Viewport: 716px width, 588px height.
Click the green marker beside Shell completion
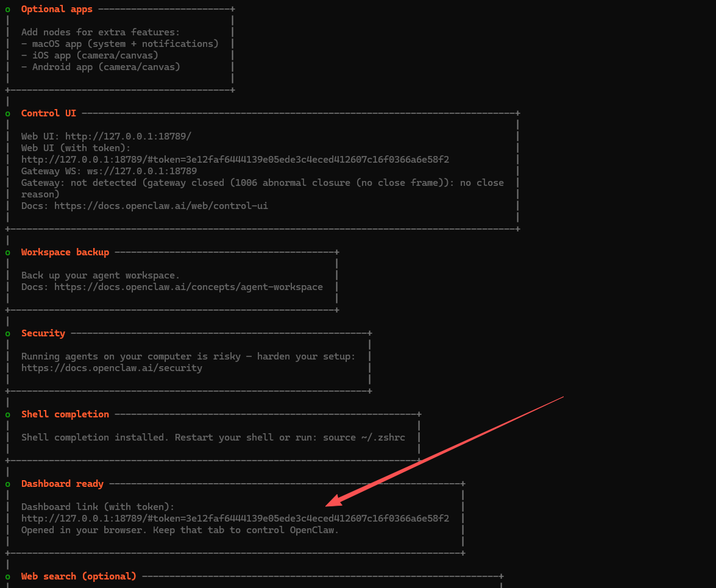(x=7, y=415)
